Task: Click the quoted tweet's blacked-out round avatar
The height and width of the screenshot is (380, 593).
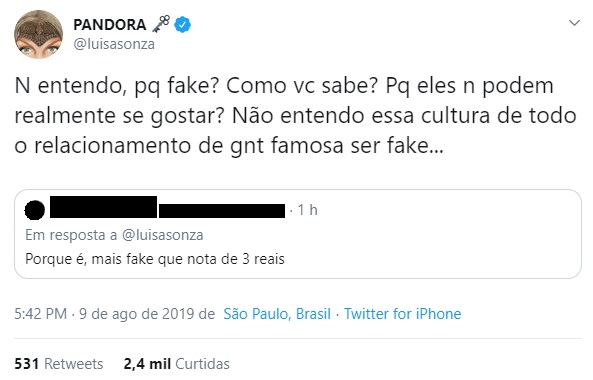Action: click(x=35, y=211)
